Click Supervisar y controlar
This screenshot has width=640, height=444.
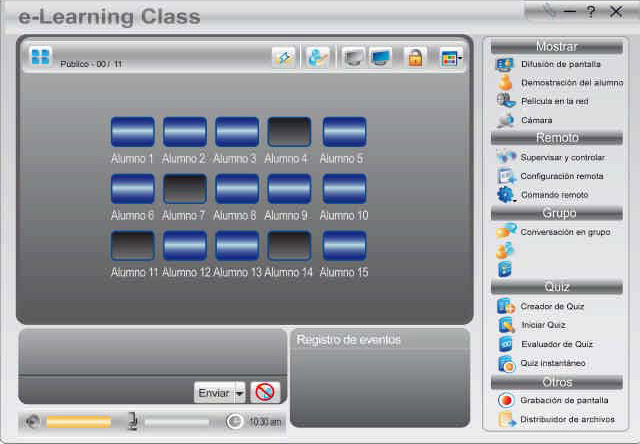point(561,157)
